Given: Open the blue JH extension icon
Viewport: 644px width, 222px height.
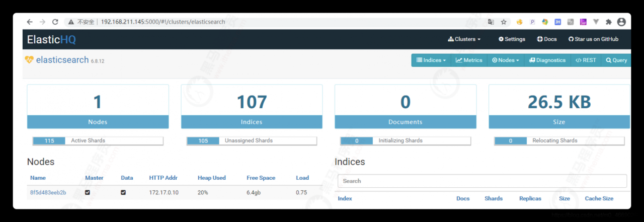Looking at the screenshot, I should [x=558, y=22].
